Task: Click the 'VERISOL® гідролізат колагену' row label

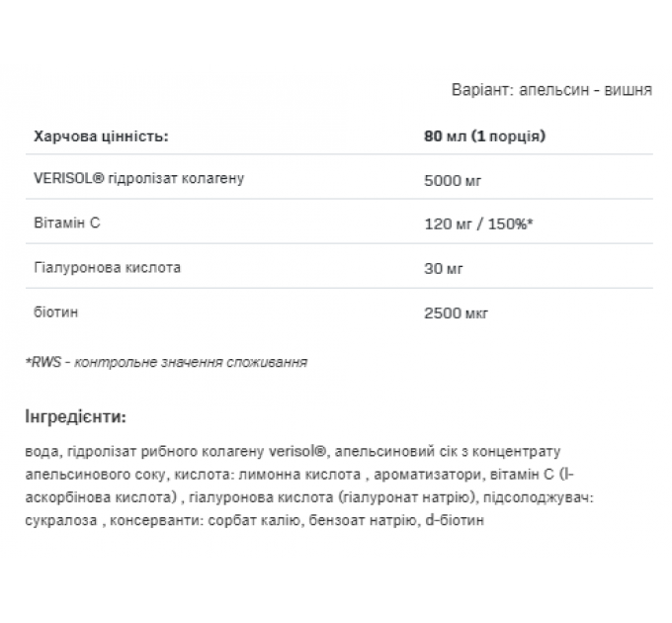Action: coord(139,178)
